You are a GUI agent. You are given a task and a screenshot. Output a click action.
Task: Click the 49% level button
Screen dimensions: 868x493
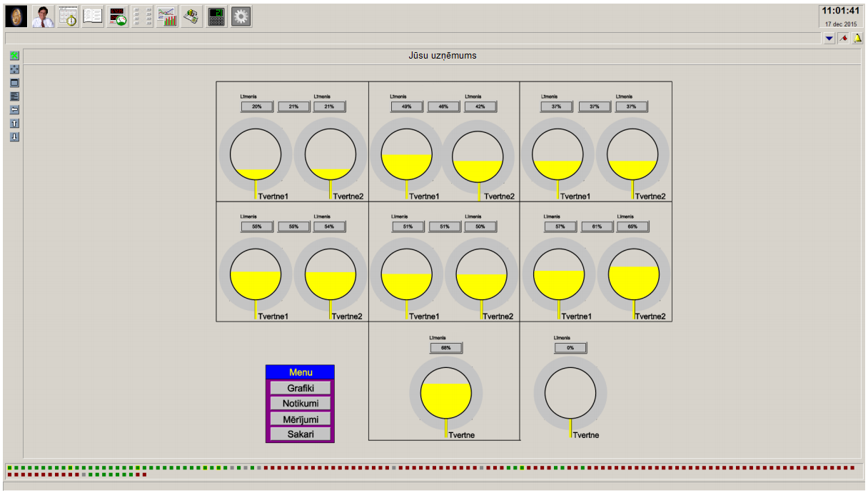pos(407,106)
